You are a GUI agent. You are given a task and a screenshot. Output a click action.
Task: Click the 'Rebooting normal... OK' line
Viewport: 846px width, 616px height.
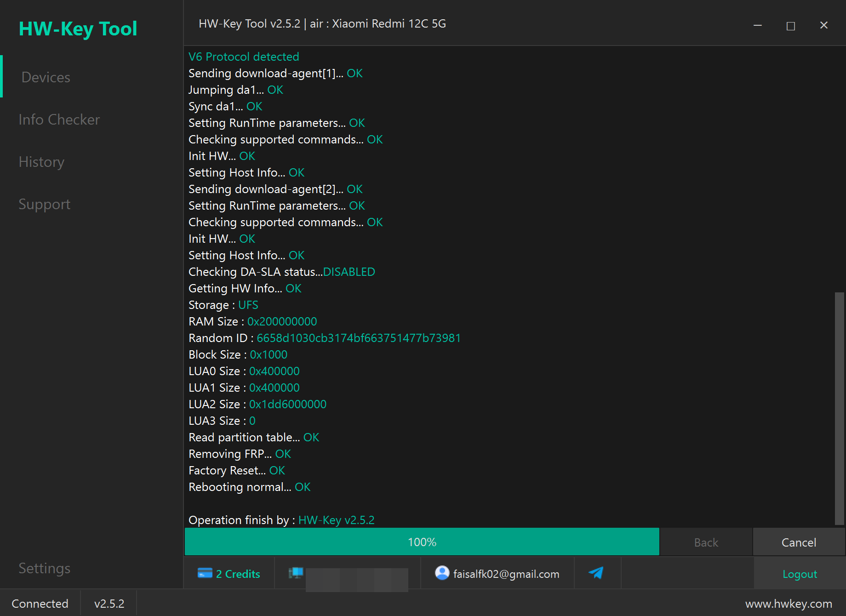coord(250,487)
